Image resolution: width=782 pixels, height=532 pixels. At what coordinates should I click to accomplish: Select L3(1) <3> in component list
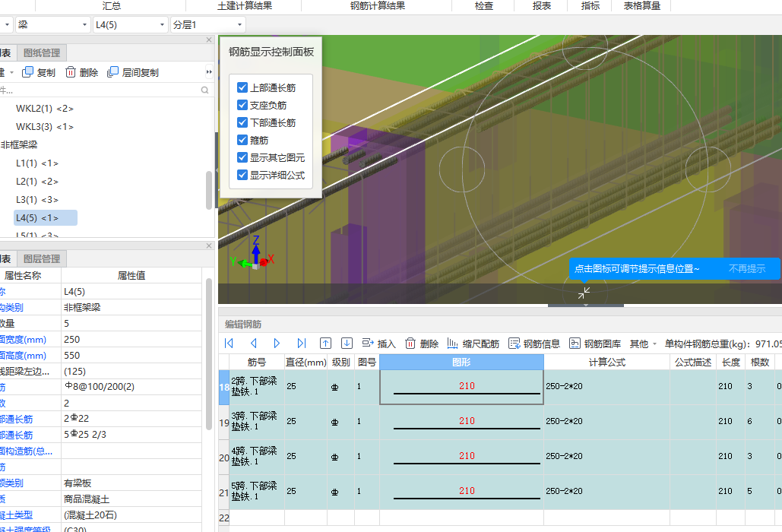point(37,199)
